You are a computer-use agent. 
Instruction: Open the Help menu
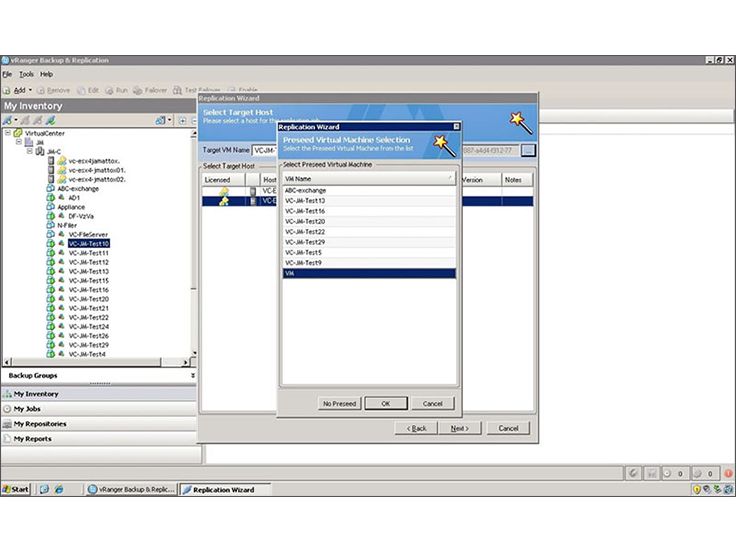46,74
